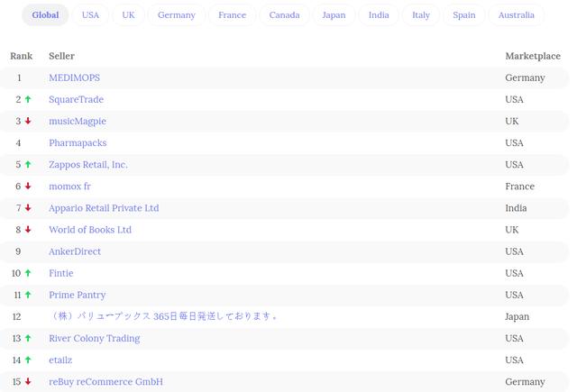This screenshot has width=577, height=392.
Task: Open the MEDIMOPS seller link
Action: click(x=74, y=78)
